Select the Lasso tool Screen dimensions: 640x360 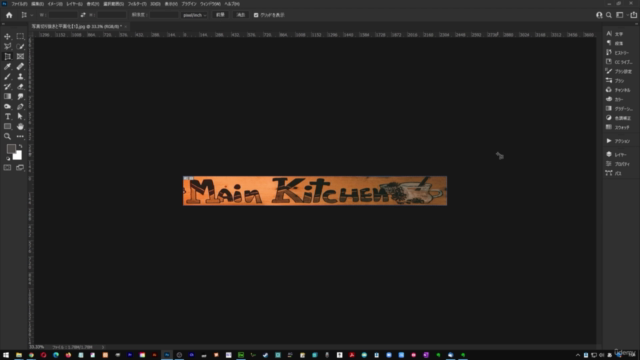[x=7, y=47]
